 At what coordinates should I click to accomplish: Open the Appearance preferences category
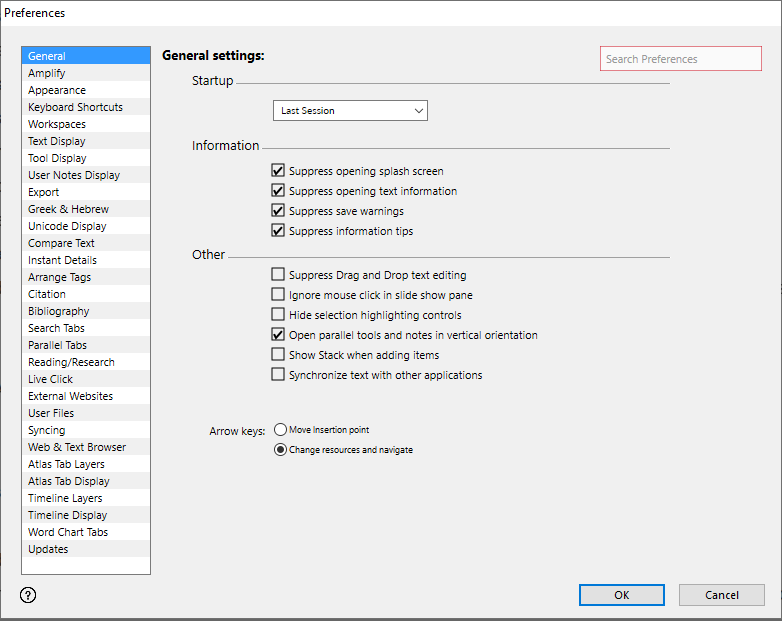57,90
